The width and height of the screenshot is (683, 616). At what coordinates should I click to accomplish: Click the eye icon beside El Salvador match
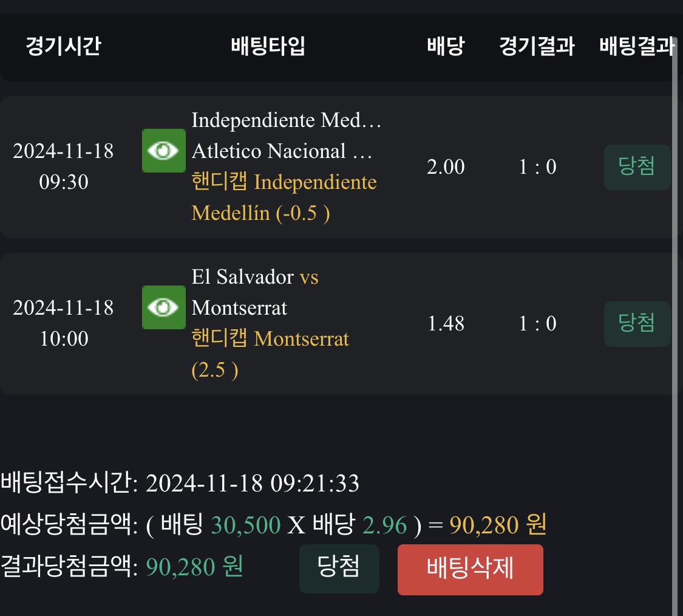(x=163, y=307)
